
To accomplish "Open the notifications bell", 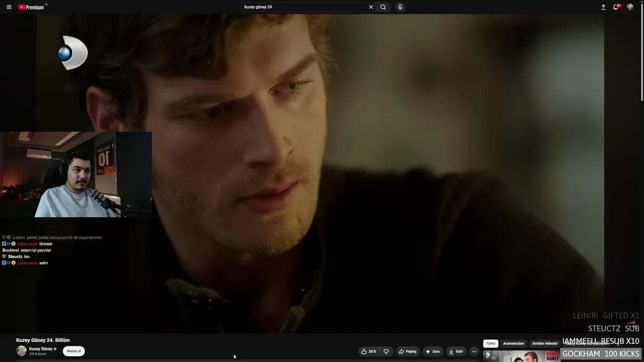I will coord(616,7).
